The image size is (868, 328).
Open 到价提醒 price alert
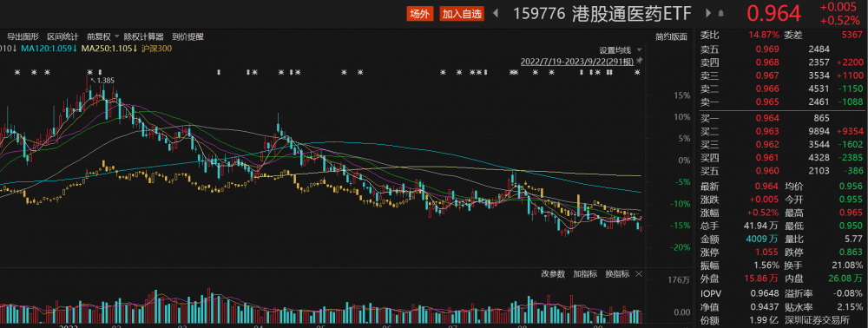pyautogui.click(x=187, y=37)
